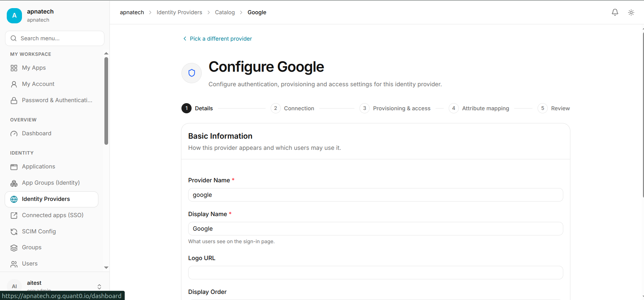Go to step 3 Provisioning & access
The height and width of the screenshot is (300, 644).
tap(395, 108)
